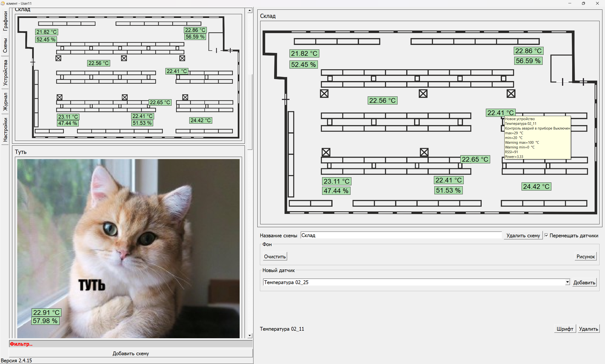605x364 pixels.
Task: Click the Удалить схему button
Action: pos(523,235)
